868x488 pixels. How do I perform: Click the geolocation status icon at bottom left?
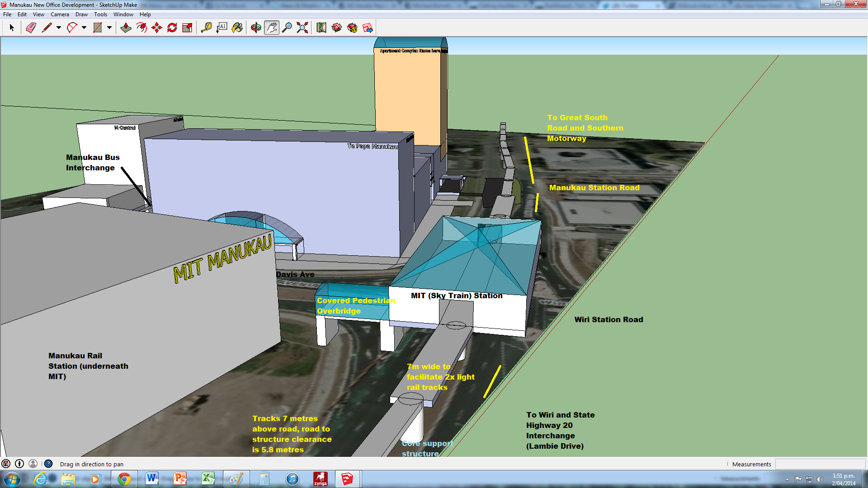(x=6, y=464)
